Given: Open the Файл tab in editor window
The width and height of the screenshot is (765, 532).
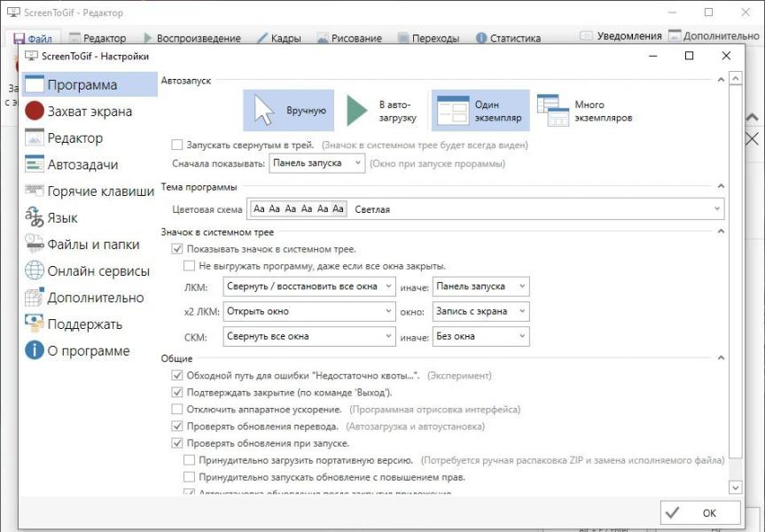Looking at the screenshot, I should (33, 38).
